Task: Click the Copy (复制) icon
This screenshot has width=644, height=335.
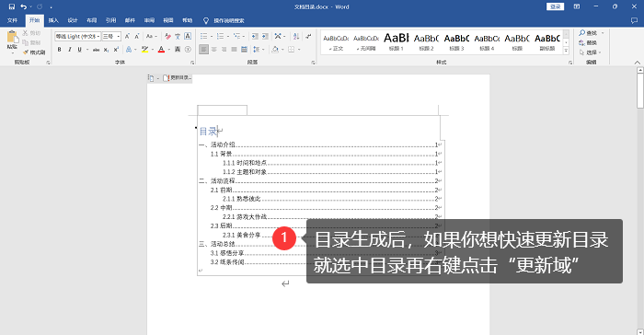Action: click(x=25, y=42)
